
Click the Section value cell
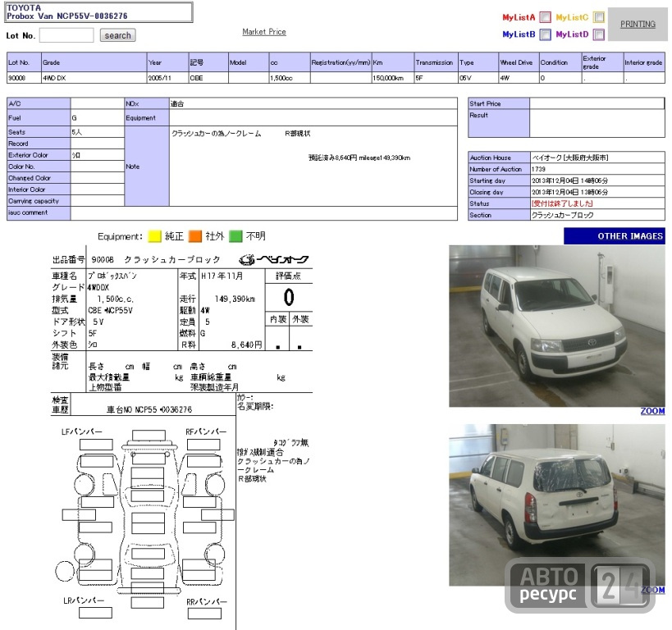597,215
